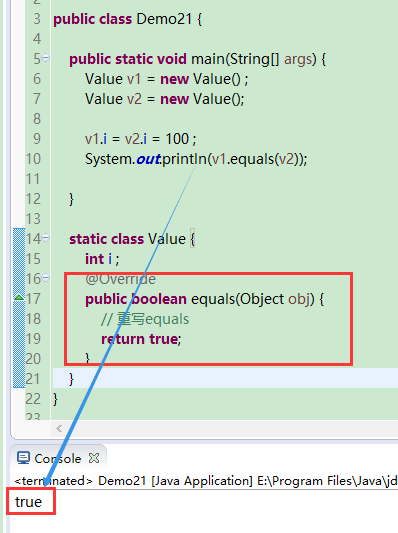398x533 pixels.
Task: Close the Console tab via its X
Action: click(94, 458)
